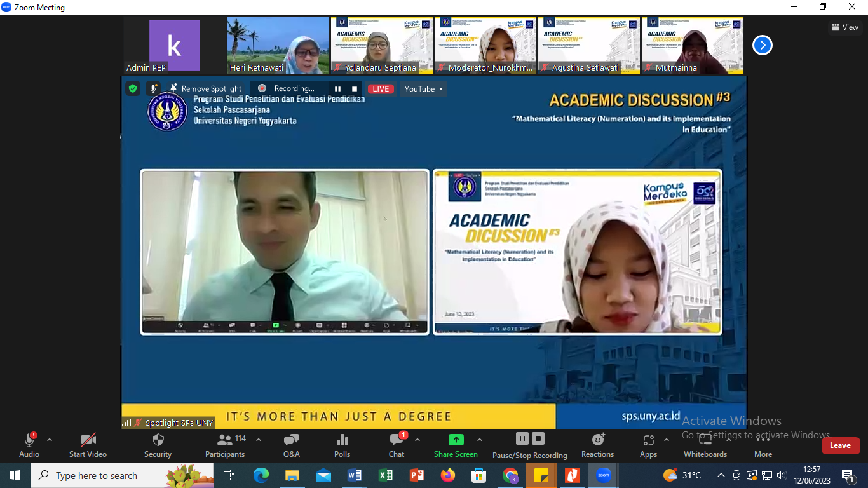Expand the caret beside Chat
The width and height of the screenshot is (868, 488).
click(417, 440)
